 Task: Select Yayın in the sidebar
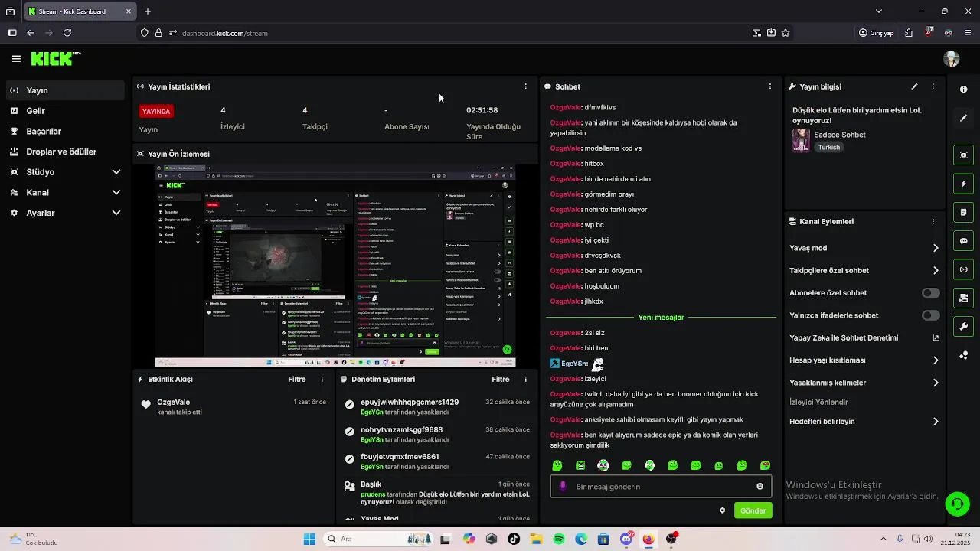click(x=65, y=90)
